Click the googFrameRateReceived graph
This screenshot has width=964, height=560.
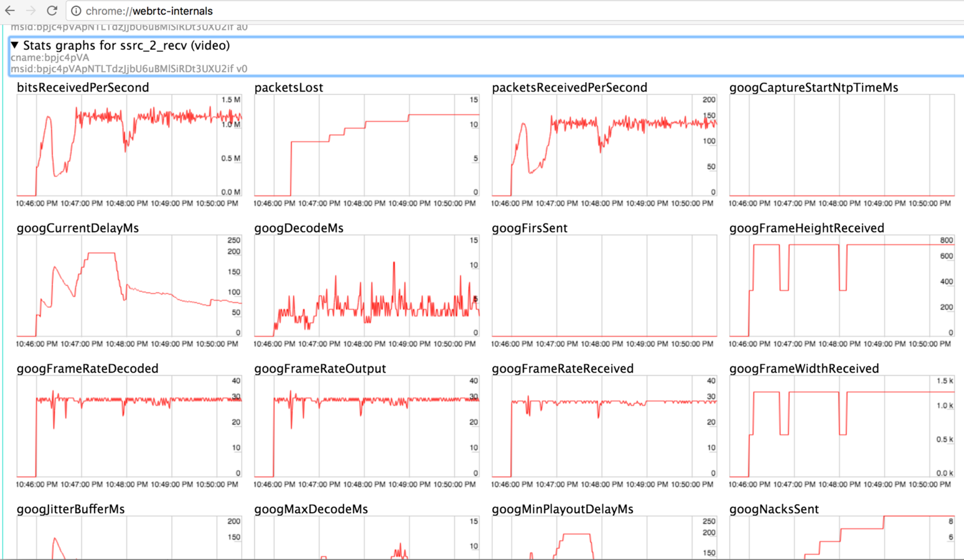[604, 426]
